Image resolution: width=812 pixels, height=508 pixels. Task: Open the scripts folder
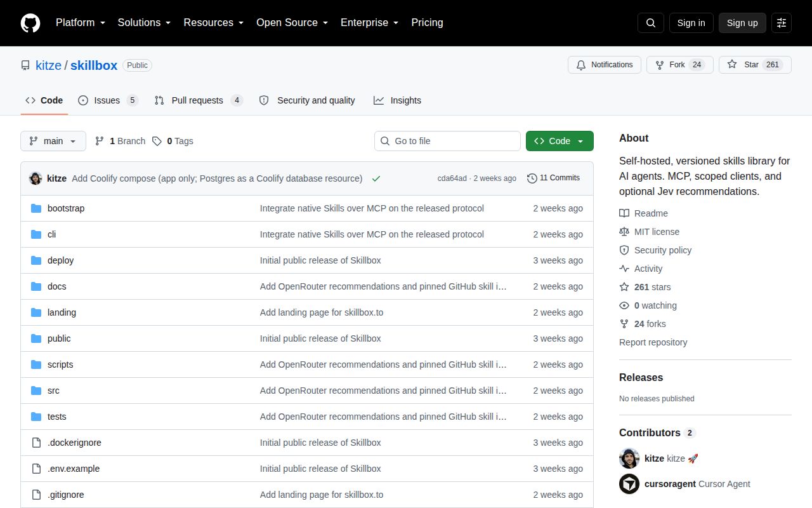pyautogui.click(x=60, y=364)
